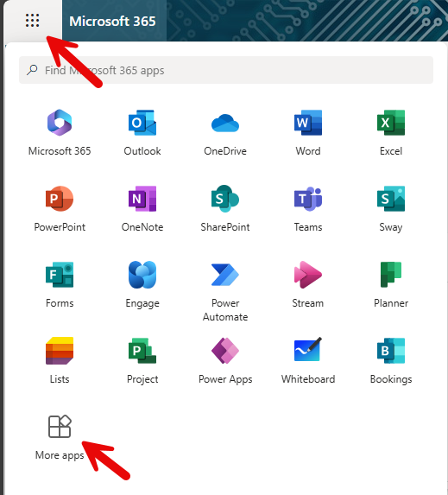Open Lists
This screenshot has width=448, height=495.
tap(60, 351)
